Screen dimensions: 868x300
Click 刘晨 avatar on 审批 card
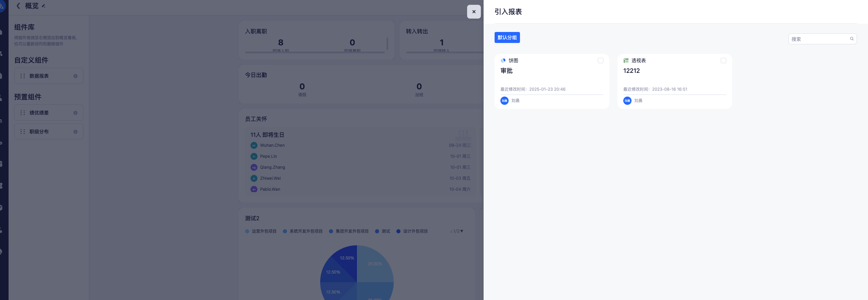tap(505, 101)
